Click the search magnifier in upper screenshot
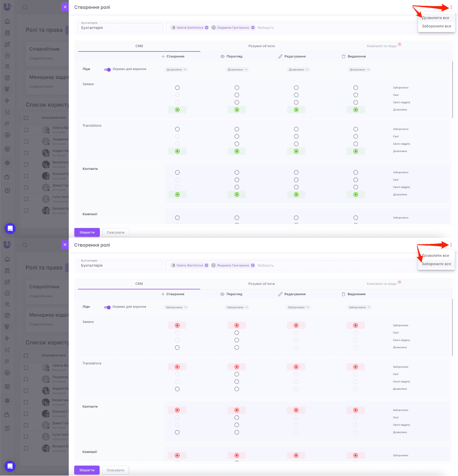 [25, 7]
